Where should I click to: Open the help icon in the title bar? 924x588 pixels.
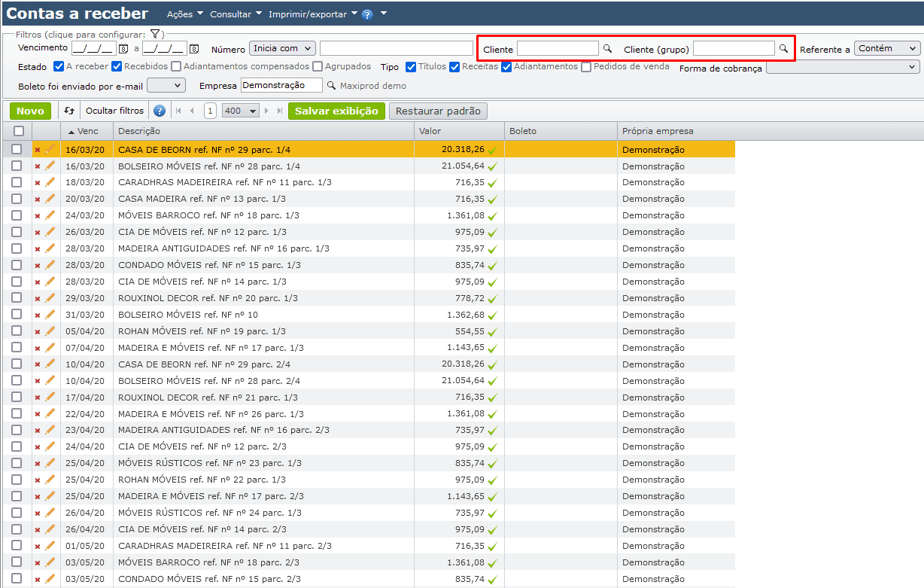367,14
